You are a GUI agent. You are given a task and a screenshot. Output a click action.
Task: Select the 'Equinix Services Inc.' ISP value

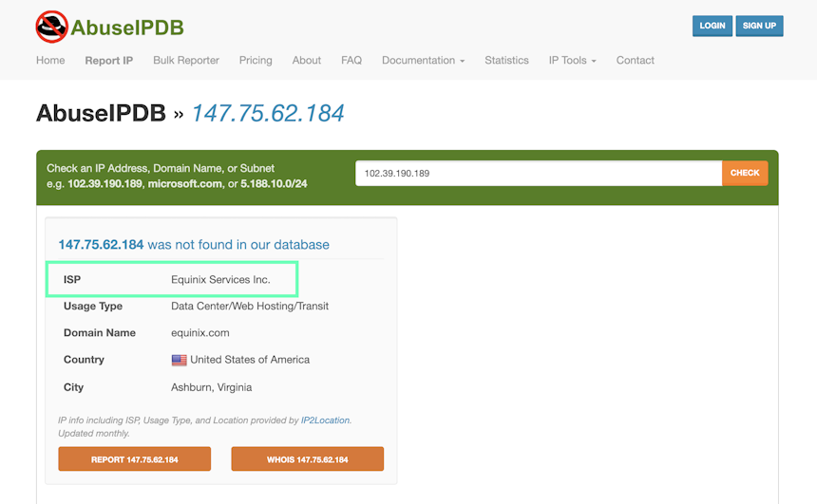click(x=220, y=280)
